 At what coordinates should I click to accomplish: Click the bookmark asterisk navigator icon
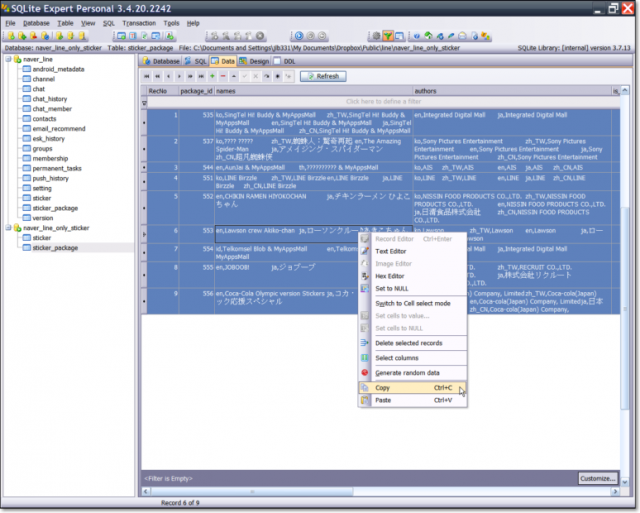coord(278,76)
